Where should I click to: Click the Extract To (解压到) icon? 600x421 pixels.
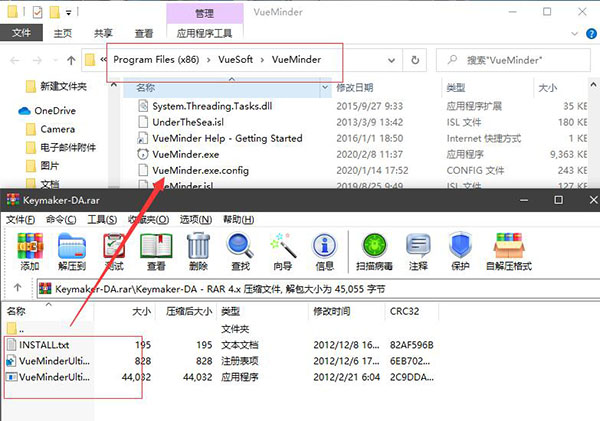72,246
